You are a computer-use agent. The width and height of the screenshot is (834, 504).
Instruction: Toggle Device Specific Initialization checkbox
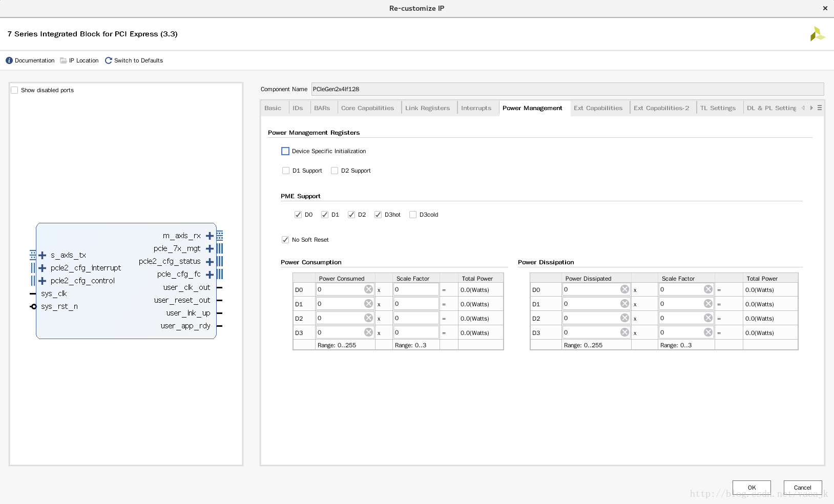[x=285, y=151]
